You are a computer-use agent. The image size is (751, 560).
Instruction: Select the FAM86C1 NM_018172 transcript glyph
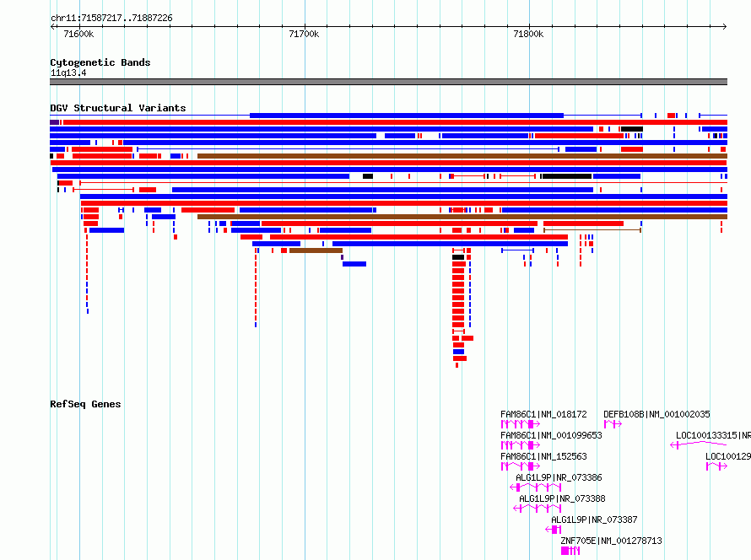pos(520,424)
